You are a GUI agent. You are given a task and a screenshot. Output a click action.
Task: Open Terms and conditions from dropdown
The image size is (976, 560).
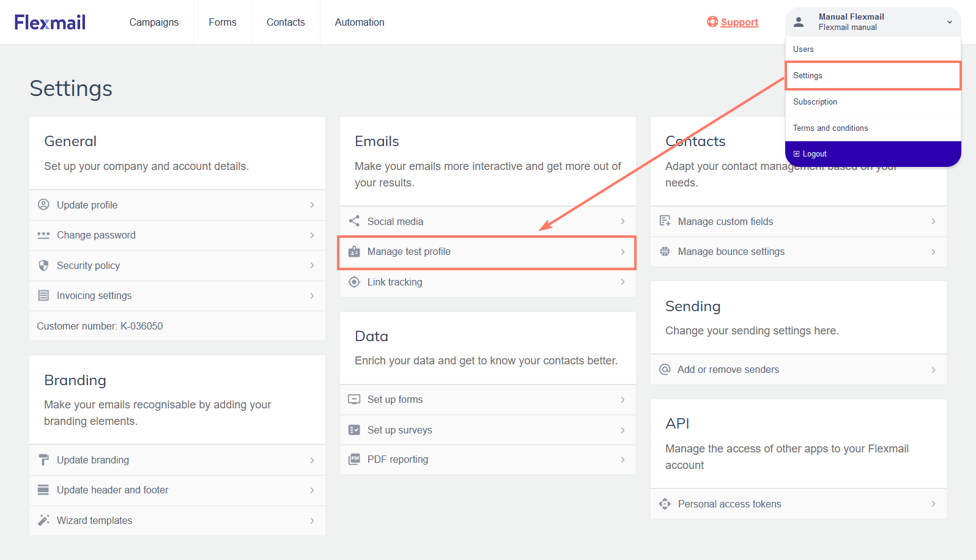point(873,128)
